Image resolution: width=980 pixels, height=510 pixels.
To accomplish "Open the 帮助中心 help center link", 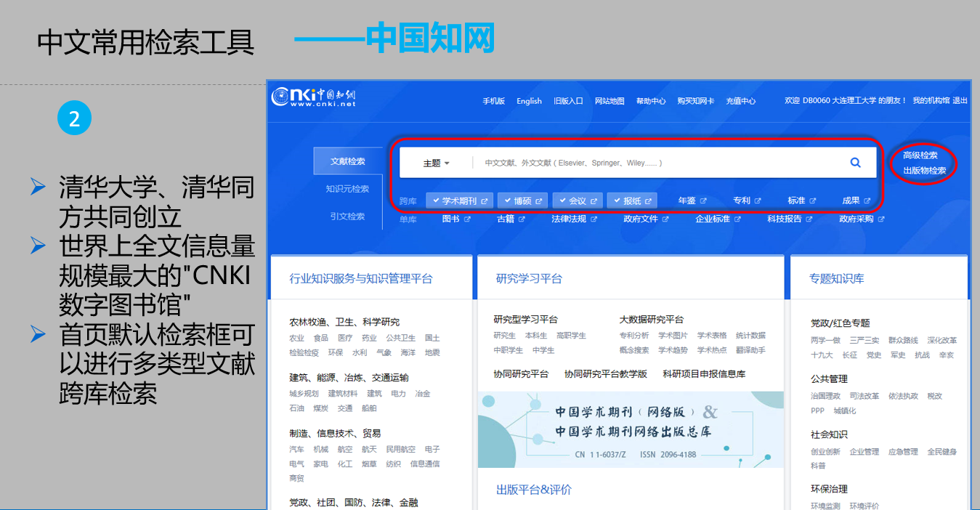I will point(651,101).
